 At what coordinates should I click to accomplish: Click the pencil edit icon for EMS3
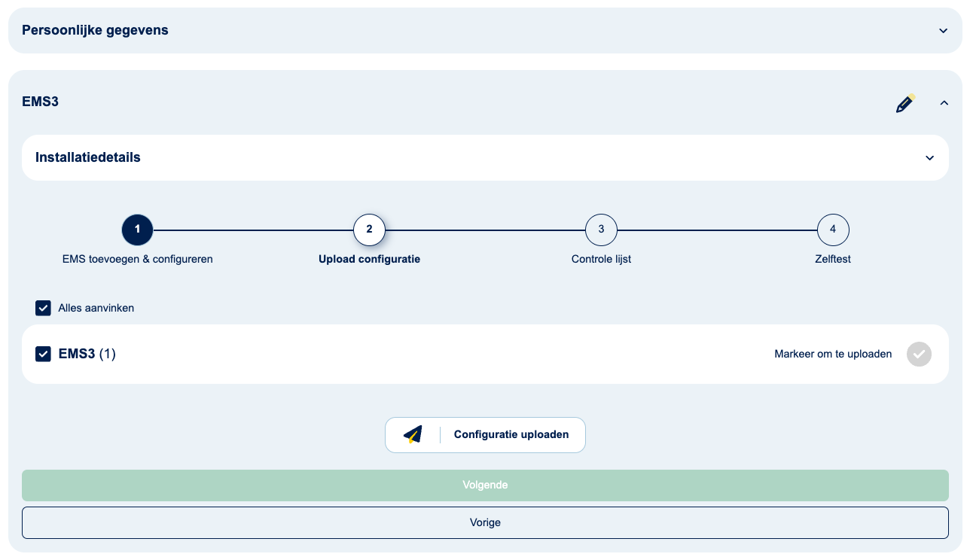904,103
